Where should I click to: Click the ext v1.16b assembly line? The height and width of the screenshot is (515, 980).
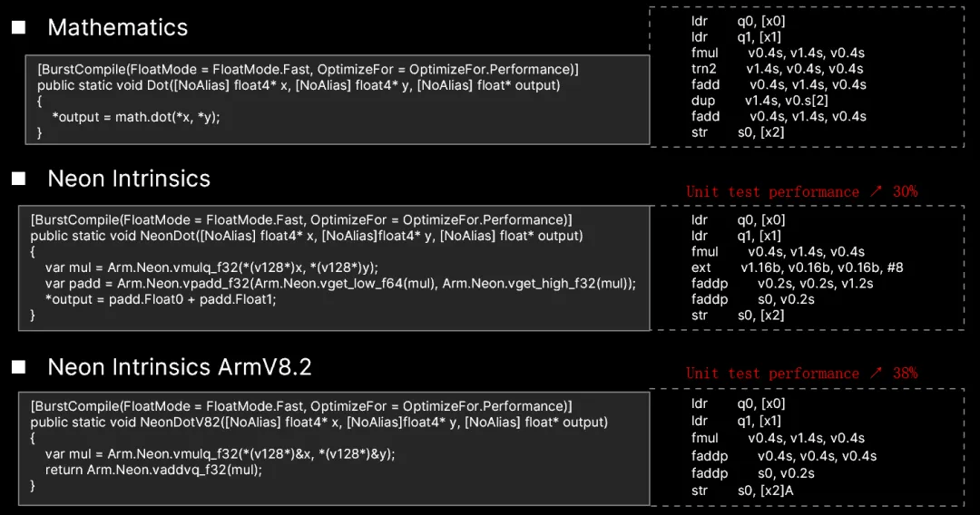[797, 267]
